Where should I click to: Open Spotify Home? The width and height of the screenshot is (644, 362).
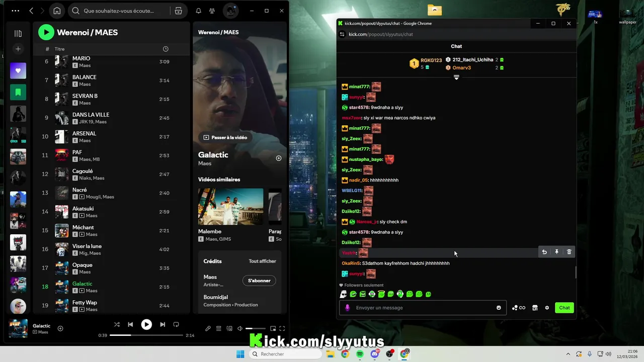click(x=57, y=11)
